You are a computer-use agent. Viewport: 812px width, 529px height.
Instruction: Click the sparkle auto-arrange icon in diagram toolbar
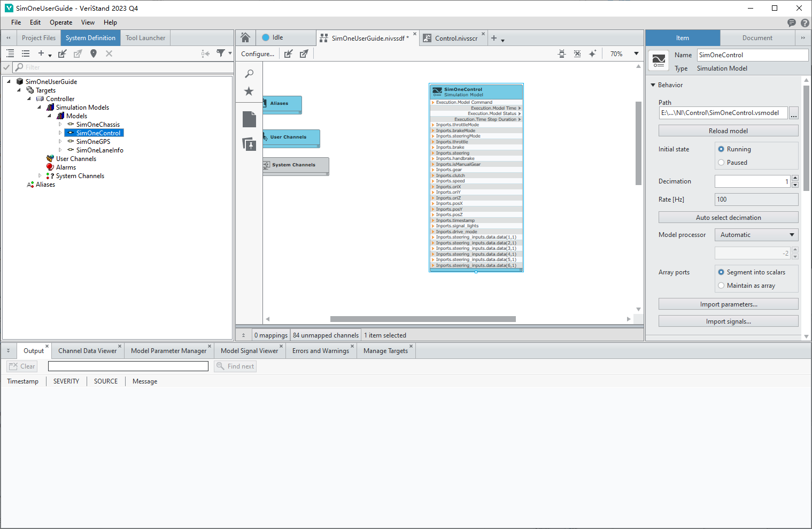(x=593, y=53)
